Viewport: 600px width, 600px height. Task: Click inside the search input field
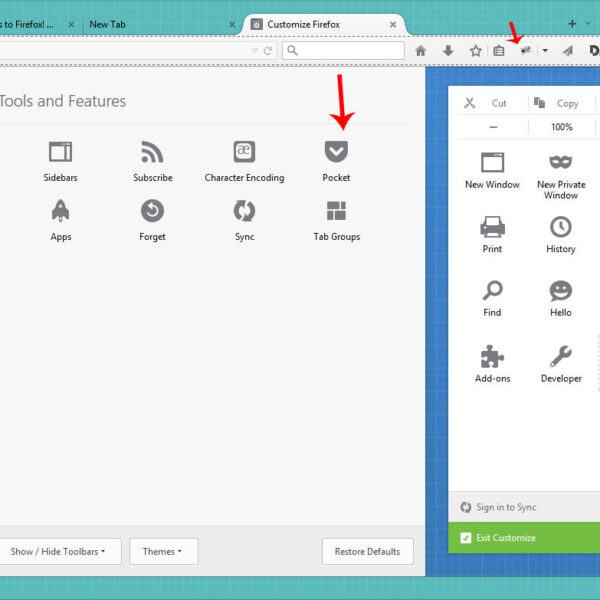pyautogui.click(x=343, y=51)
